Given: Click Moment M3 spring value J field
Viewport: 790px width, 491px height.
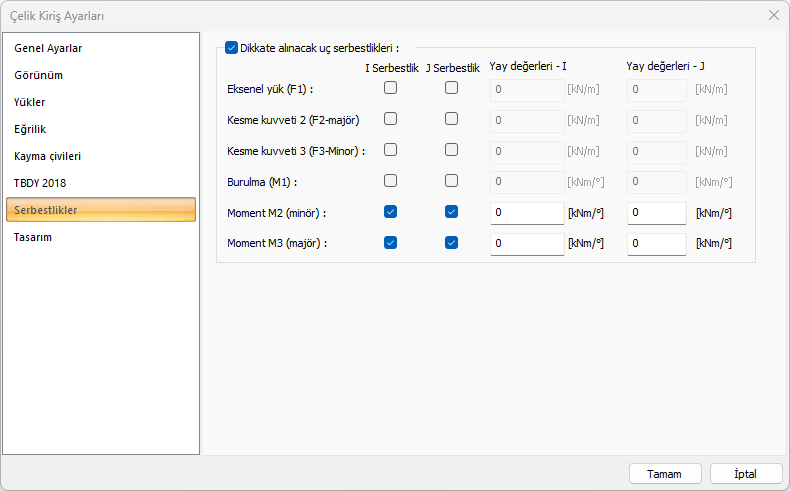Looking at the screenshot, I should 656,244.
